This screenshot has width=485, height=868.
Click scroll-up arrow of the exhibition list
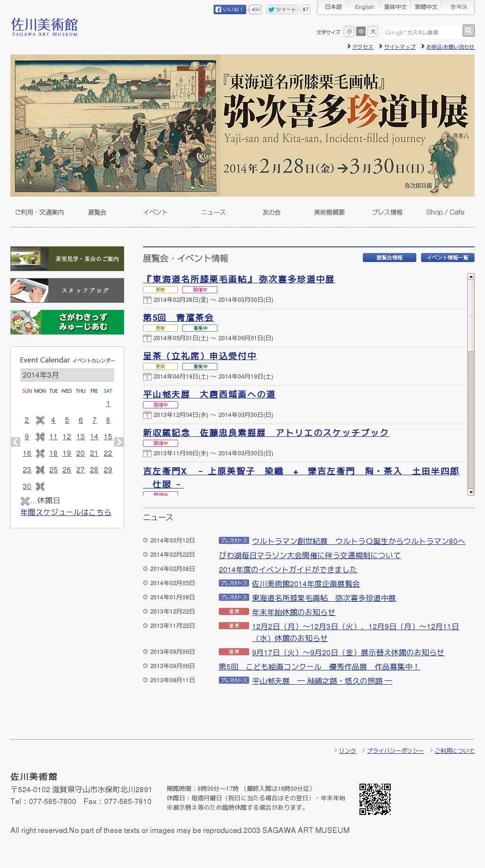471,276
